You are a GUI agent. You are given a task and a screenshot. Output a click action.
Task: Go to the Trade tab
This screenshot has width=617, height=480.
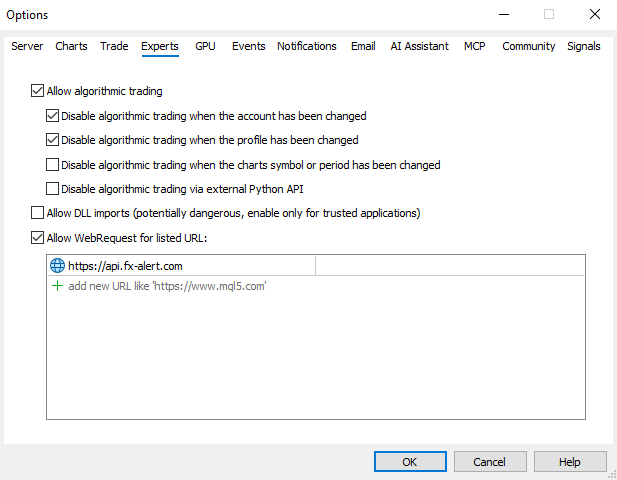tap(114, 46)
